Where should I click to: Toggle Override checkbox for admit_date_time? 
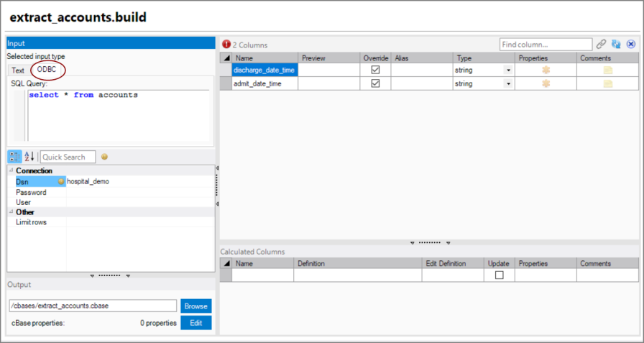[x=375, y=83]
